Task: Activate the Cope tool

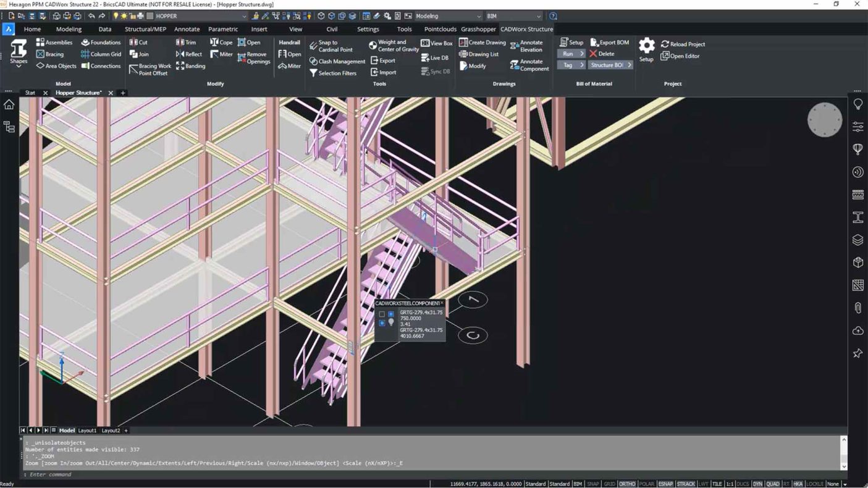Action: (221, 43)
